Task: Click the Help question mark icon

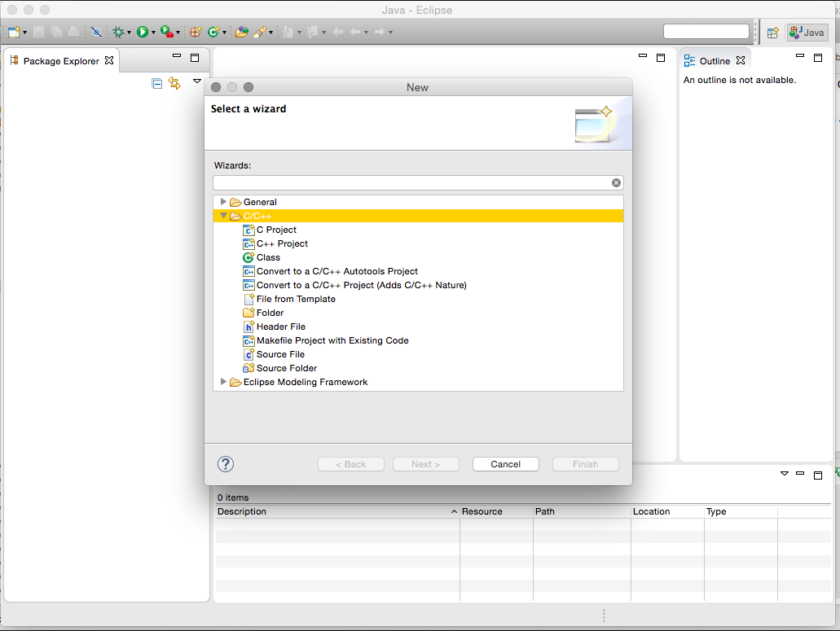Action: tap(226, 464)
